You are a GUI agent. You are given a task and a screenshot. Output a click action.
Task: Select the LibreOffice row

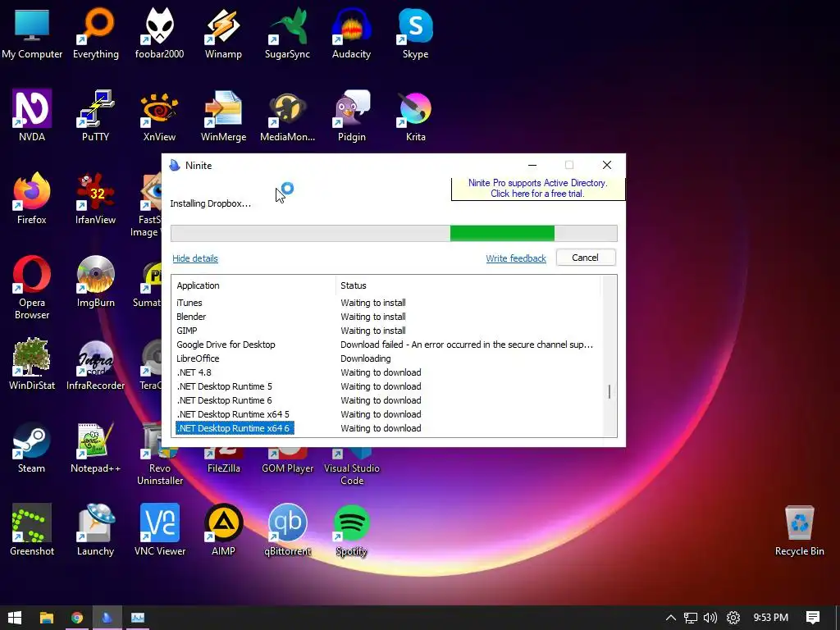(386, 358)
